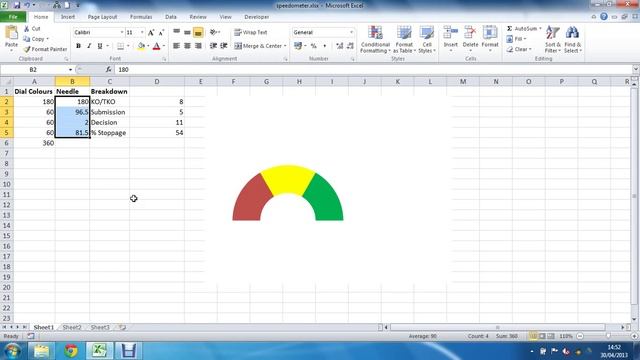Increase font size

pos(151,32)
